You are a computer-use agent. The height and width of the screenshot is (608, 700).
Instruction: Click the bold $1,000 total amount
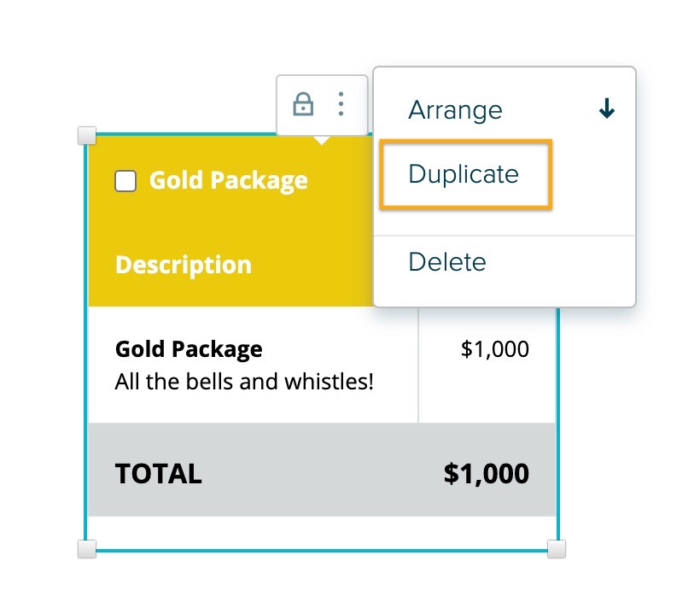487,473
